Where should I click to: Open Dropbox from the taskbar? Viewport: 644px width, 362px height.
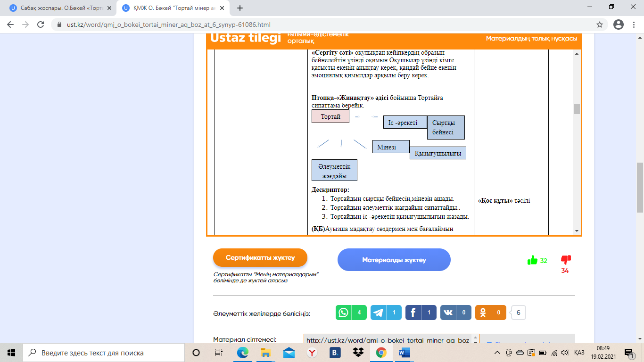358,353
